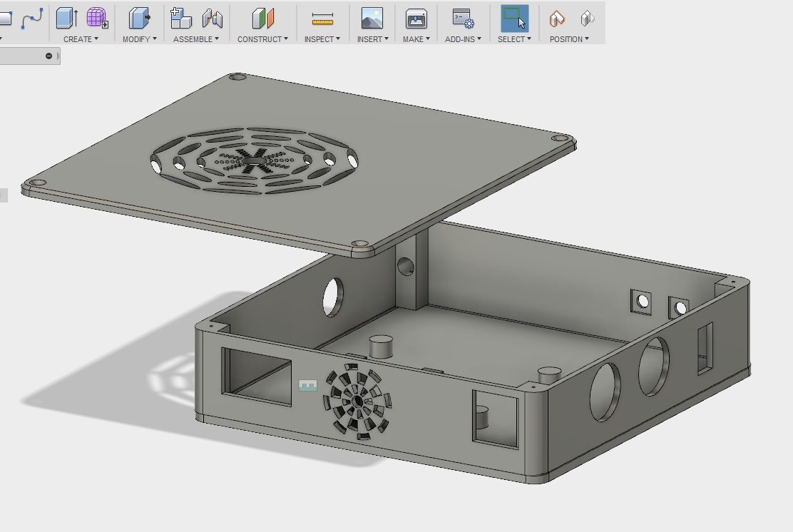The image size is (793, 532).
Task: Open the Create Form tool
Action: (97, 19)
